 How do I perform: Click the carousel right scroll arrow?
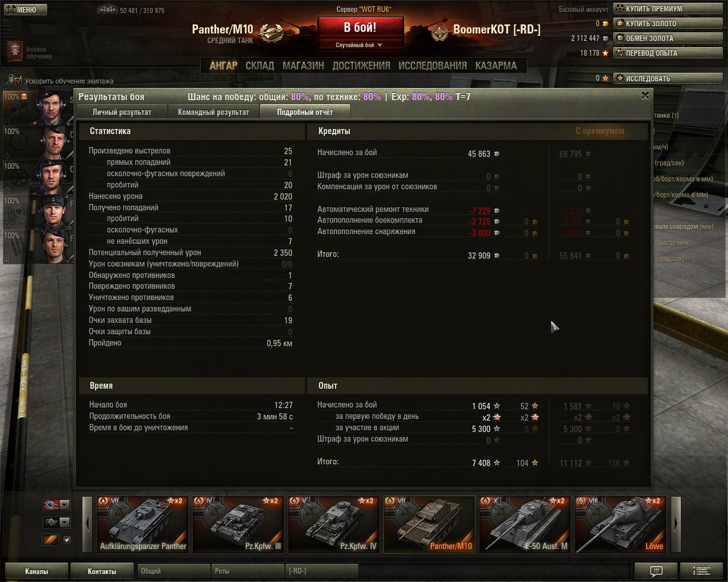pyautogui.click(x=676, y=524)
